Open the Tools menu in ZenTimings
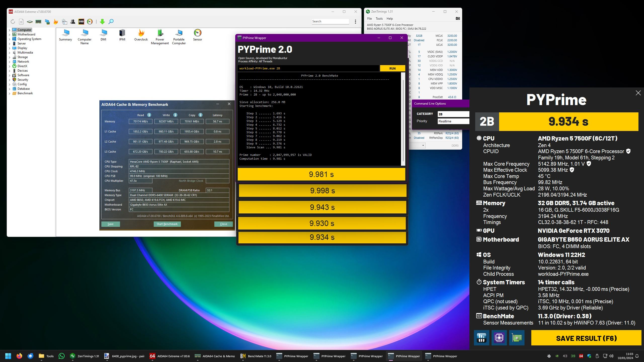644x362 pixels. pos(379,19)
